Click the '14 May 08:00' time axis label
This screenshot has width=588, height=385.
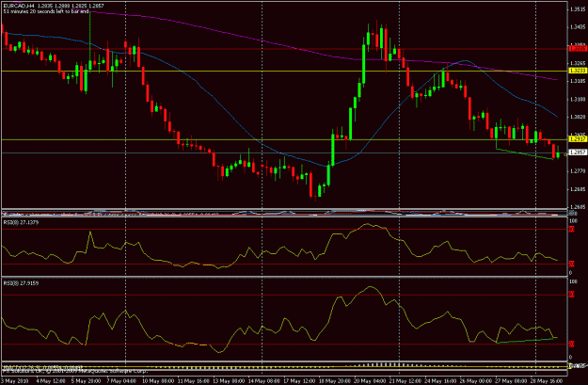click(264, 381)
